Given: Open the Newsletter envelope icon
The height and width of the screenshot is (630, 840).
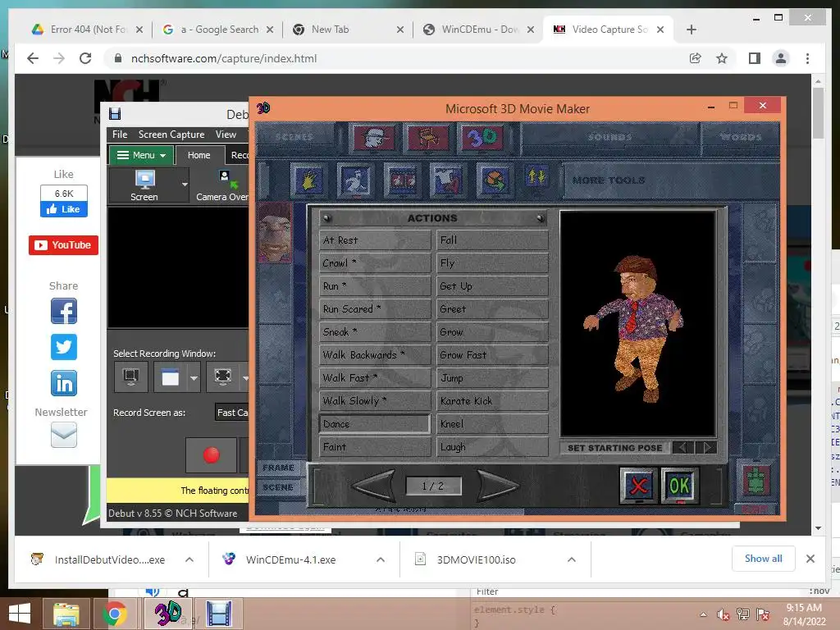Looking at the screenshot, I should pos(64,435).
